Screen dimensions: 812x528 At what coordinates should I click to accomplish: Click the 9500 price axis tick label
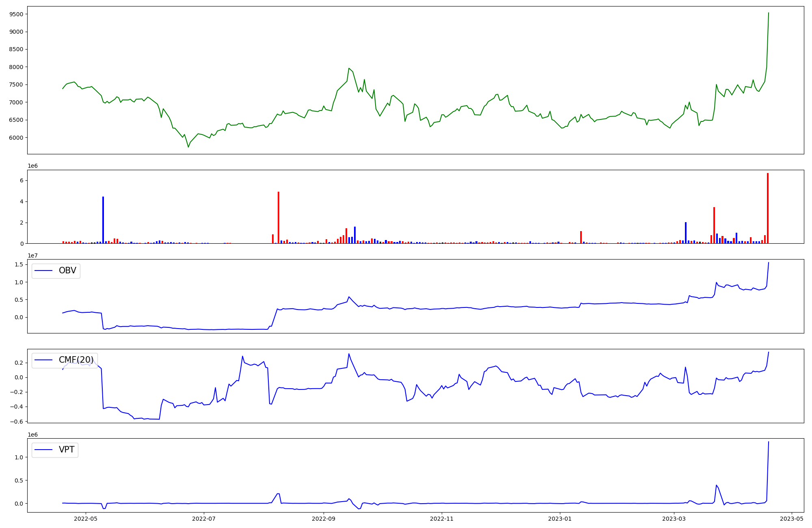tap(15, 14)
